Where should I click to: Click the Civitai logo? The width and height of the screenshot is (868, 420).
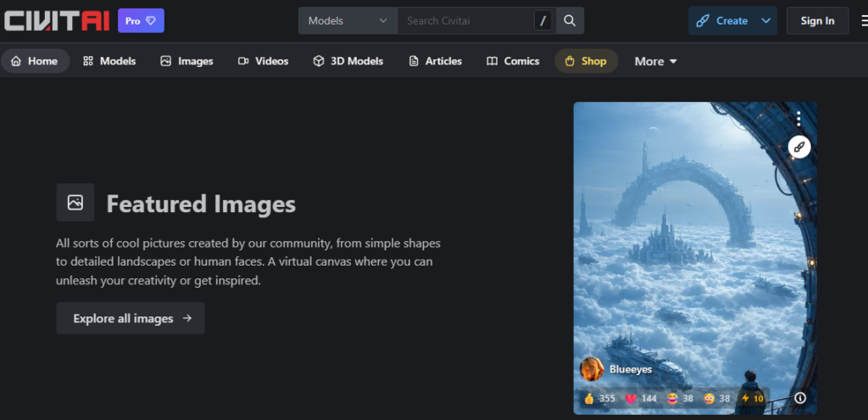coord(57,21)
